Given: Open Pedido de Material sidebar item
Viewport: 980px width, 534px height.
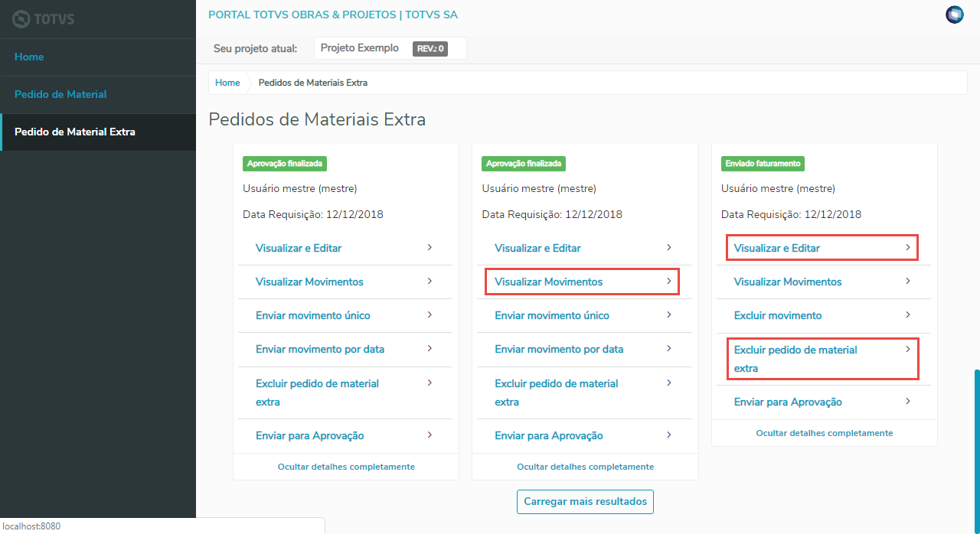Looking at the screenshot, I should point(98,95).
